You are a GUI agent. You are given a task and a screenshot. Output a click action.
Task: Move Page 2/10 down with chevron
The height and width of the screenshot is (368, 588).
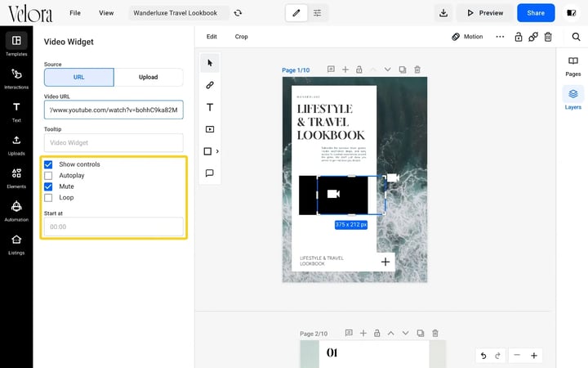tap(405, 333)
